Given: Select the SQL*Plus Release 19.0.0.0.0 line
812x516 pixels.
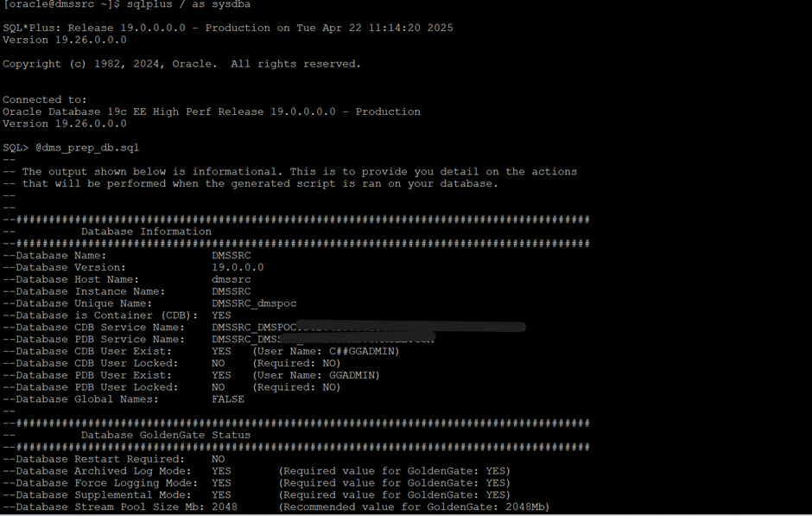Looking at the screenshot, I should [x=228, y=28].
